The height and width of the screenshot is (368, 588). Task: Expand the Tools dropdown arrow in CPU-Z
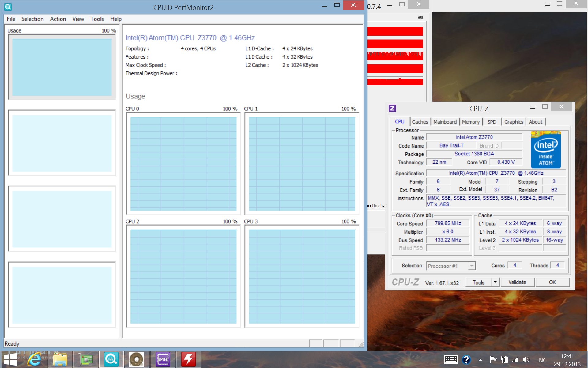click(495, 282)
